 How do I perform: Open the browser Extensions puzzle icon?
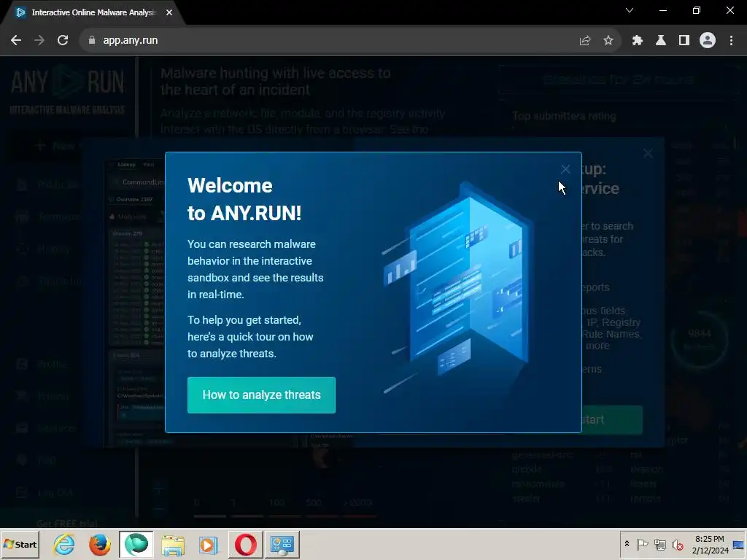638,41
